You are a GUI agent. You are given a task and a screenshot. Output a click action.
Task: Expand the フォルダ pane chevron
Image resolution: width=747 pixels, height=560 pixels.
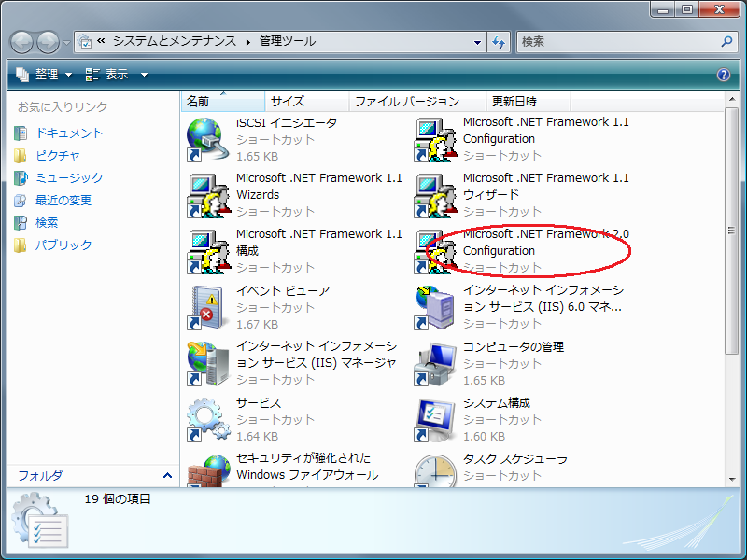click(x=167, y=475)
